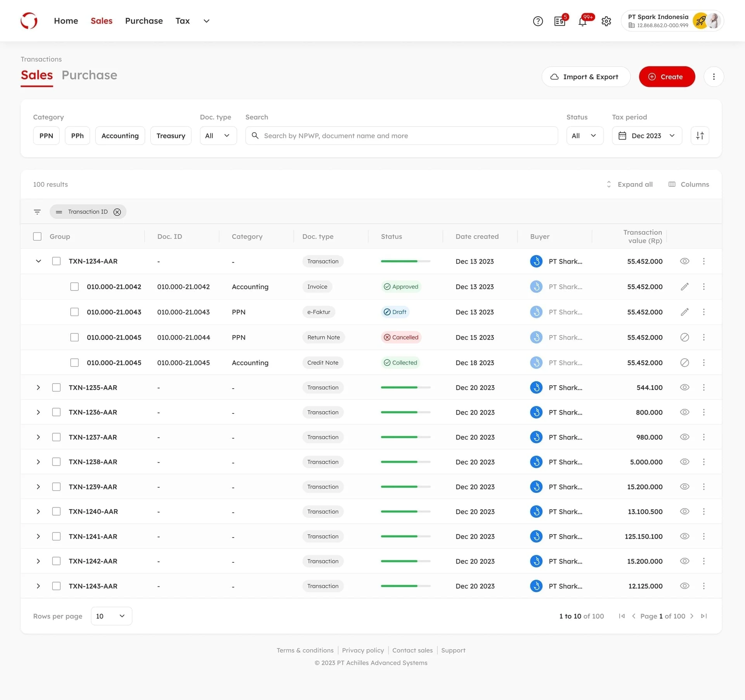Open the three-dot menu for the Invoice row

pos(703,287)
